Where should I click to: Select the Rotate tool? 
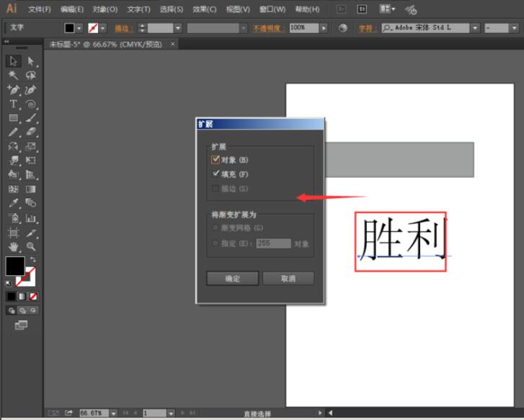click(14, 146)
